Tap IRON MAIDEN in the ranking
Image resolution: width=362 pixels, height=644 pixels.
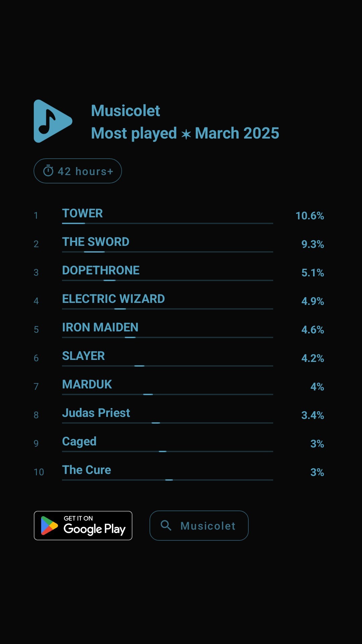pyautogui.click(x=100, y=327)
